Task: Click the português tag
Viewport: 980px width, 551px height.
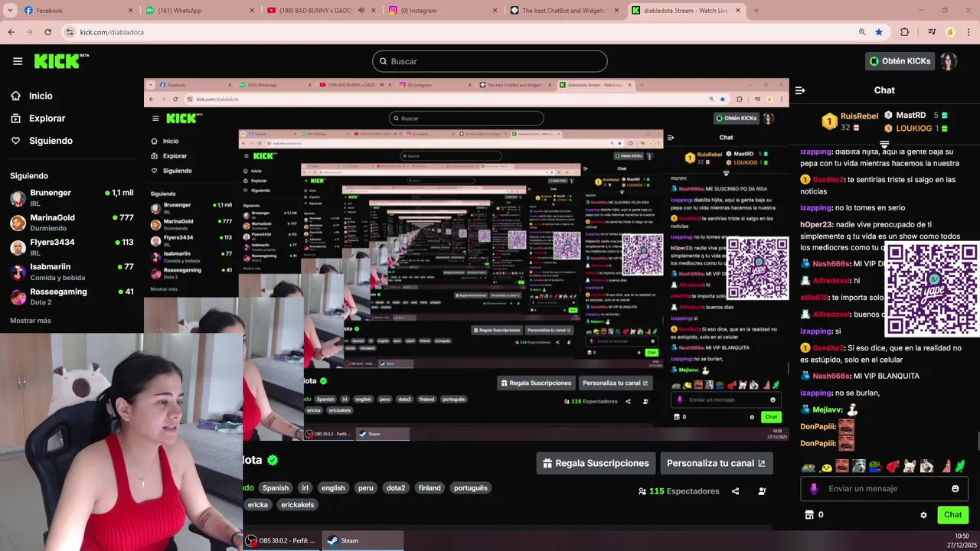Action: click(470, 488)
